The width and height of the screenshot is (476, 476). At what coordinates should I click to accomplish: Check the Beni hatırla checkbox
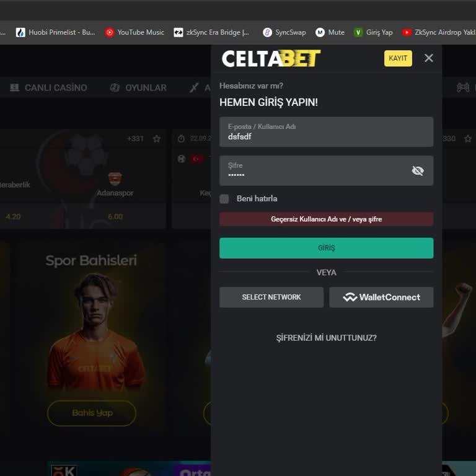pyautogui.click(x=224, y=199)
